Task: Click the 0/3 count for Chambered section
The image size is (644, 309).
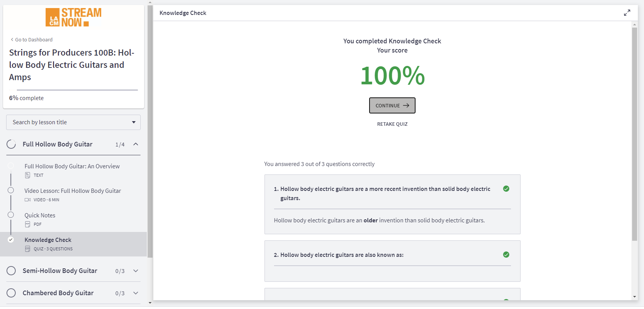Action: tap(120, 293)
